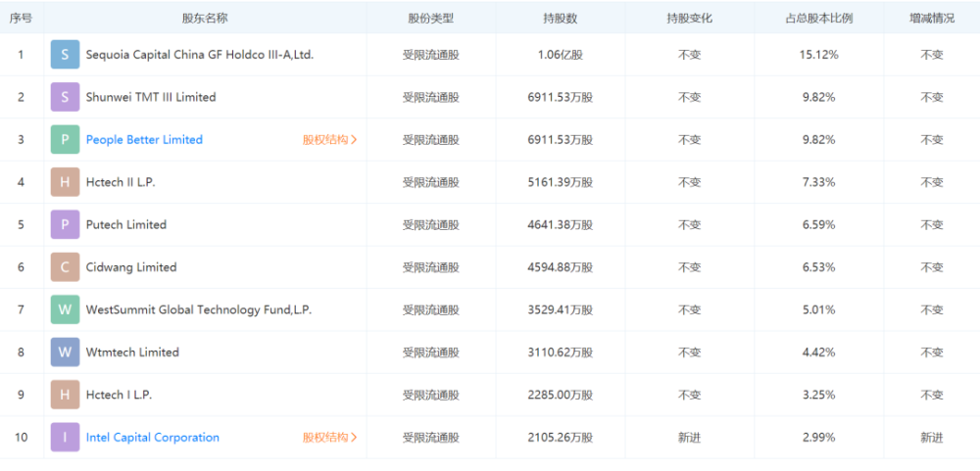Click the P avatar beside Putech Limited

point(65,224)
